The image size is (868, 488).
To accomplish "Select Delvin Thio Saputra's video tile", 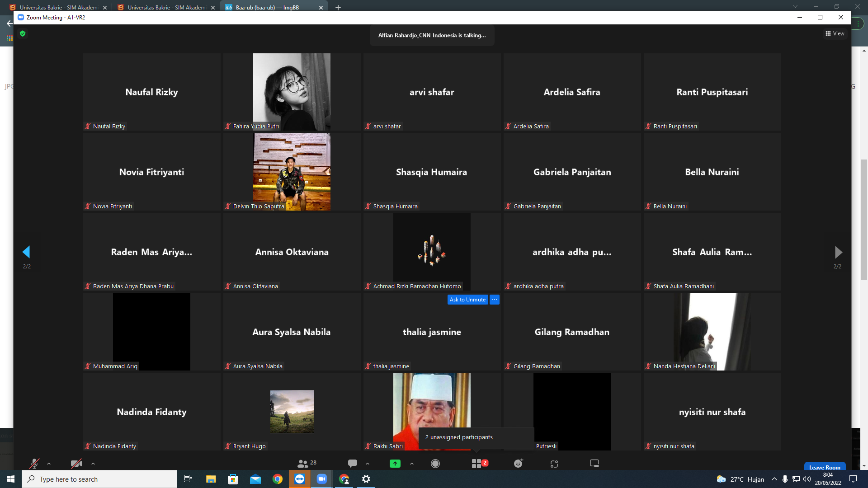I will 292,172.
